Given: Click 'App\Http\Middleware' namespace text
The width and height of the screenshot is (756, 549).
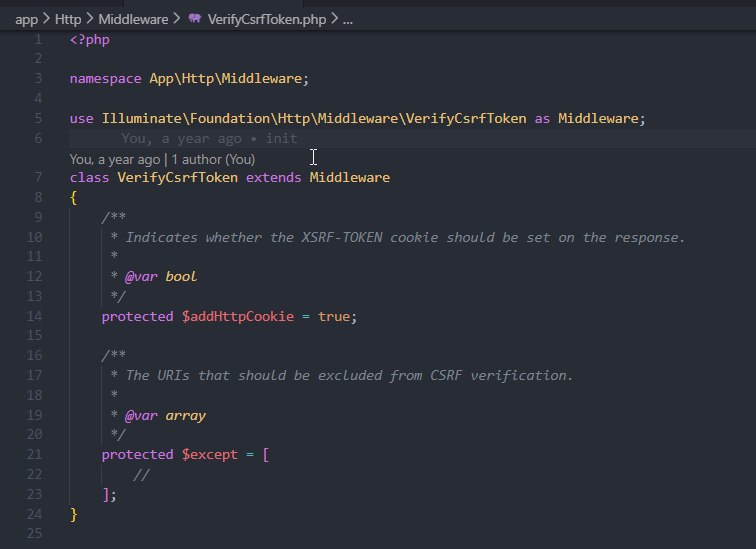Looking at the screenshot, I should point(226,79).
